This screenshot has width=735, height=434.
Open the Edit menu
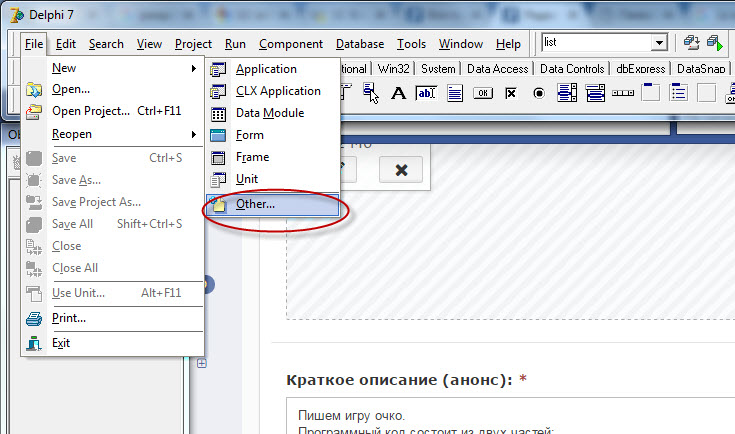click(66, 44)
